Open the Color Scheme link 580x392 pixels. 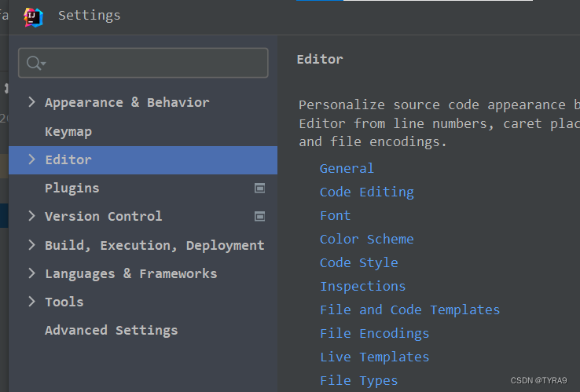(366, 239)
